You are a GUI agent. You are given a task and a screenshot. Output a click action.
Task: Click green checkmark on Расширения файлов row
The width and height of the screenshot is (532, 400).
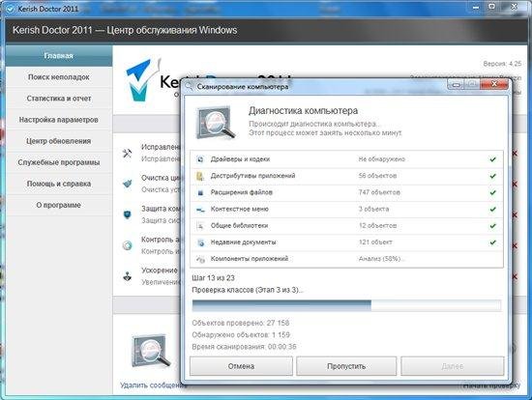493,192
